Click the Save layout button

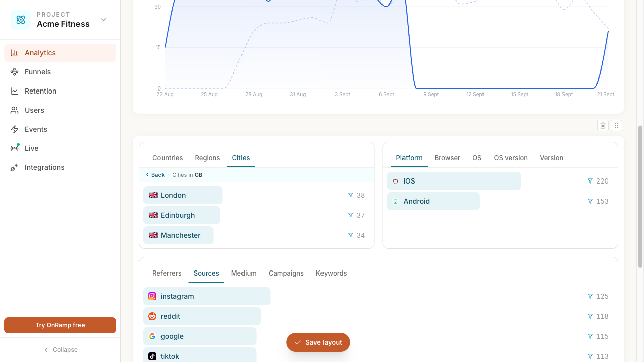click(318, 342)
